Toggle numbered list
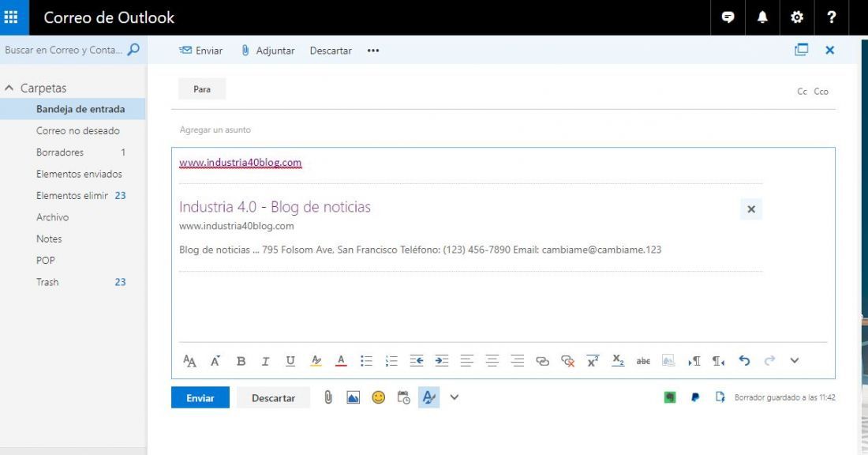 tap(391, 361)
